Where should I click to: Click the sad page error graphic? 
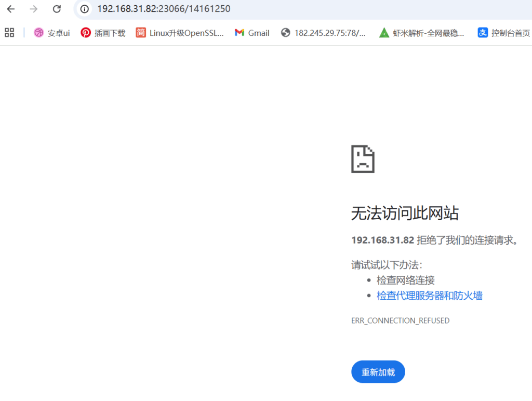pos(362,159)
